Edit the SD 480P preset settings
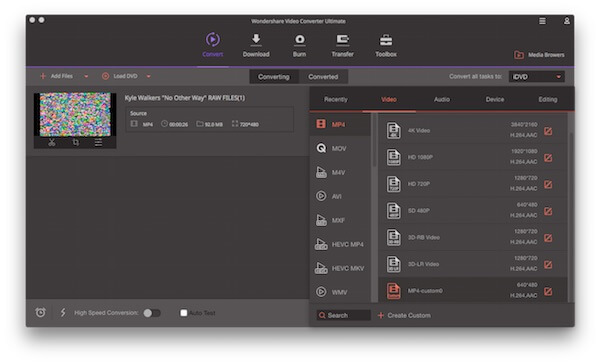 tap(548, 211)
